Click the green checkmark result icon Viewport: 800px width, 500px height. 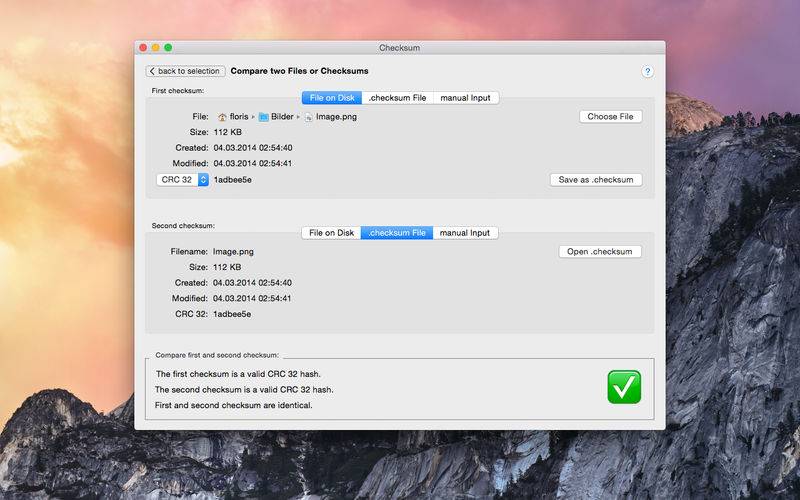[624, 387]
